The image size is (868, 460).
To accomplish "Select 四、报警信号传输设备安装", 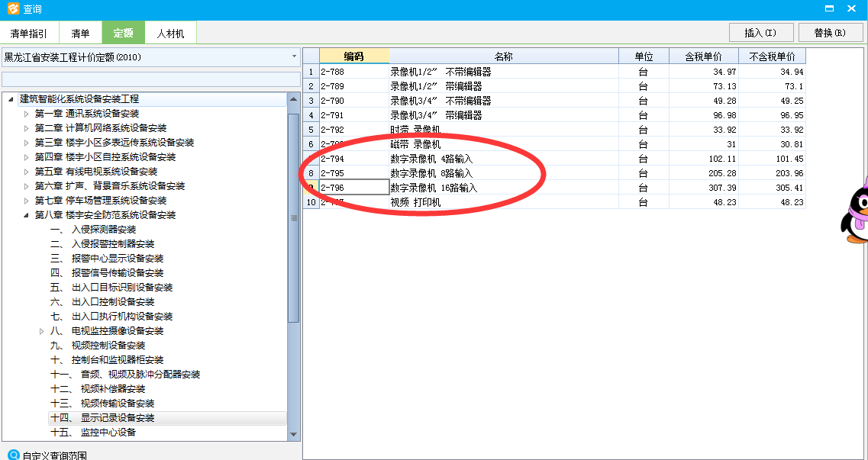I will 107,272.
